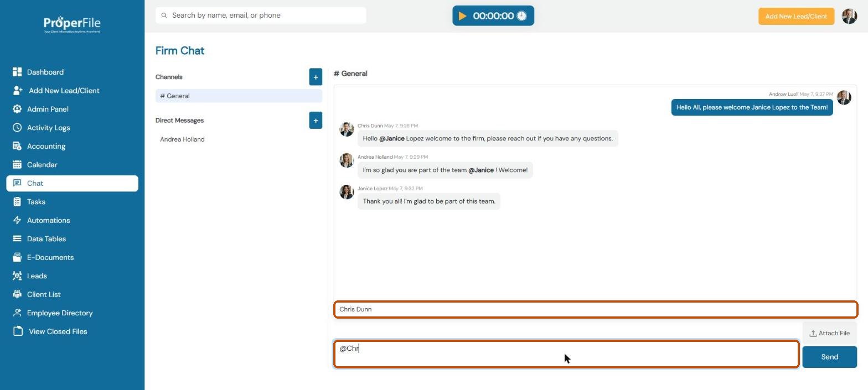The height and width of the screenshot is (390, 868).
Task: Click the search by name input
Action: [x=261, y=15]
